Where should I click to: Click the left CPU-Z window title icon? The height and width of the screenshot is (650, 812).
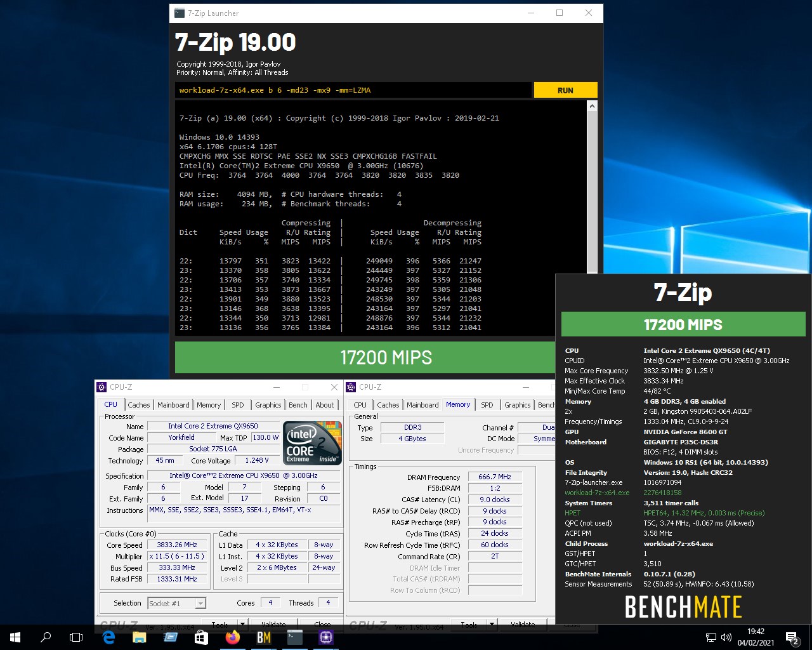coord(101,387)
